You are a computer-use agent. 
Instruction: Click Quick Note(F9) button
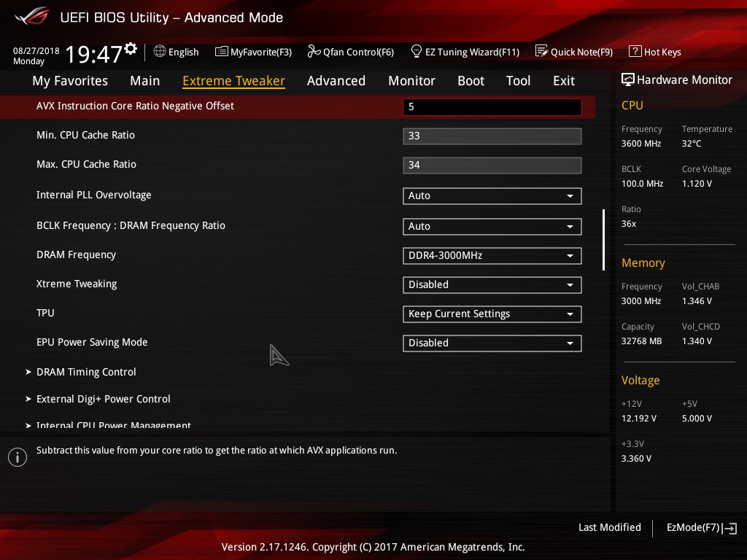point(574,52)
